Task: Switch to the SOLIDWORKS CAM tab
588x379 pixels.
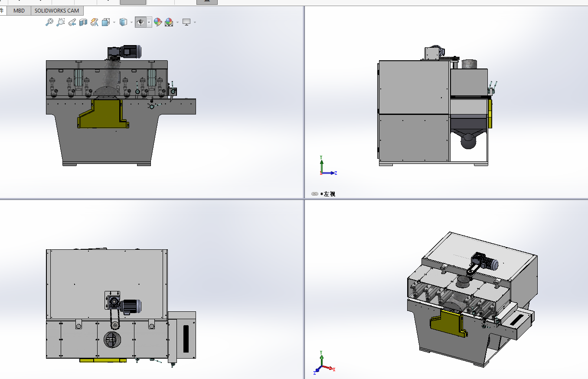Action: pyautogui.click(x=57, y=11)
